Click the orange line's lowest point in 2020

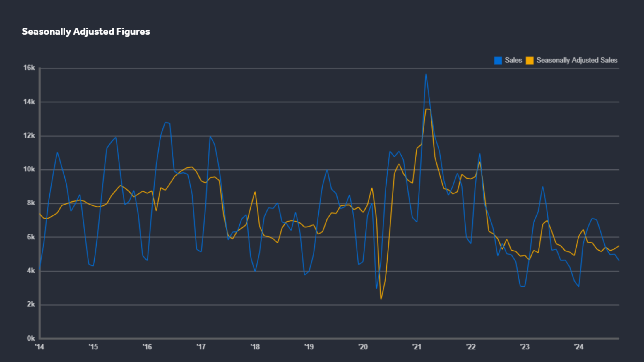tap(381, 299)
